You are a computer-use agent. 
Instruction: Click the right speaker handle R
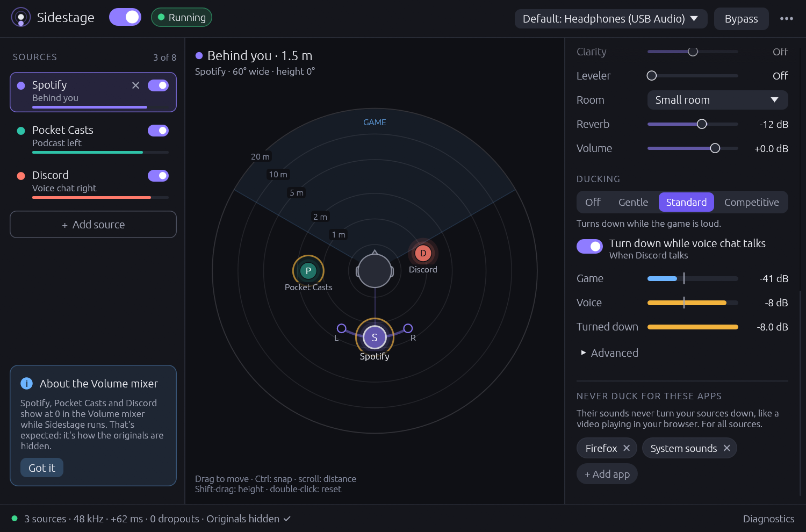tap(408, 328)
